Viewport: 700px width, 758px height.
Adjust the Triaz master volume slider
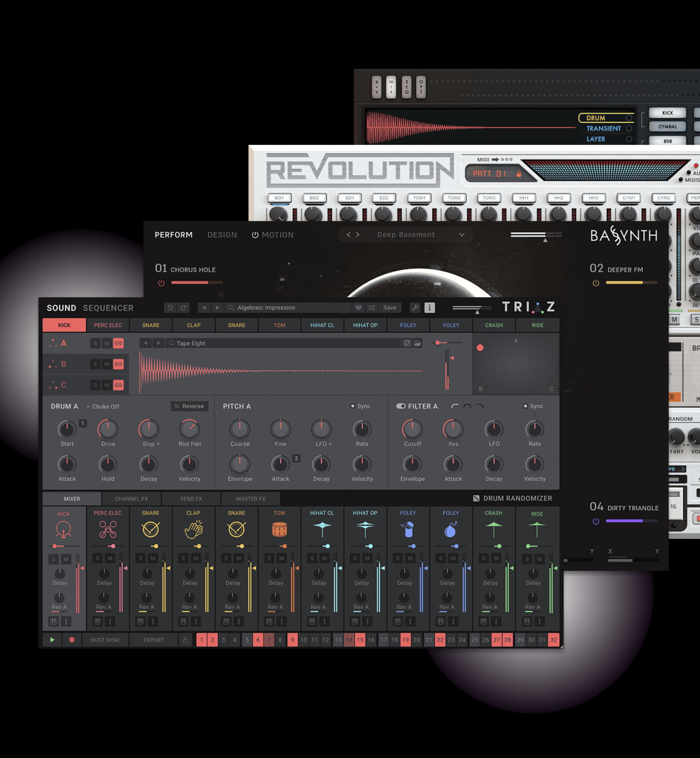click(472, 307)
